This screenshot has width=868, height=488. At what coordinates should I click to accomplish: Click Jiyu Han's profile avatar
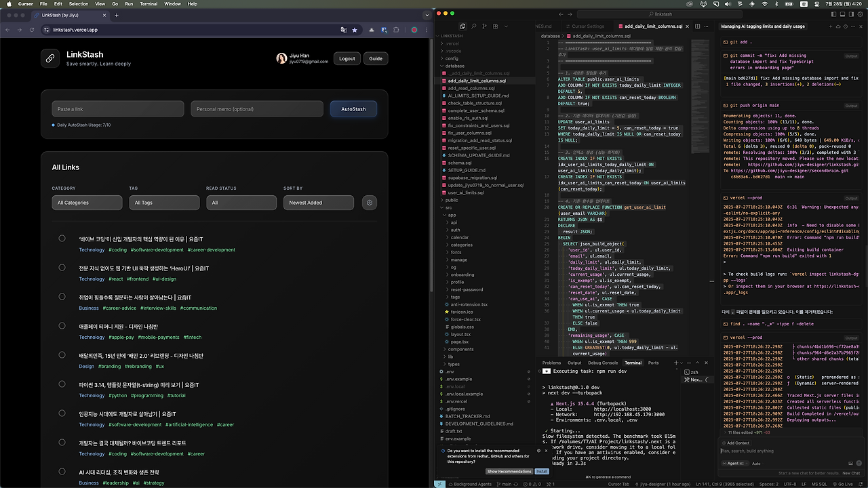(281, 58)
